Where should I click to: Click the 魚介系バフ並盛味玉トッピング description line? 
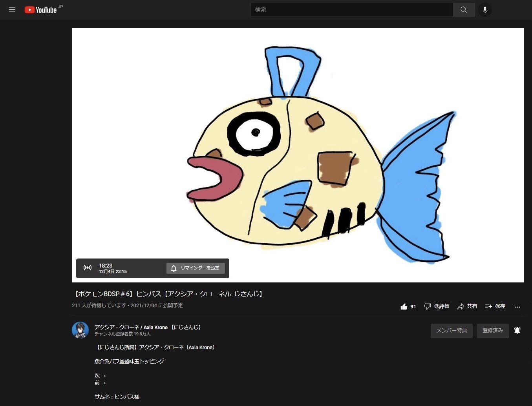(129, 361)
